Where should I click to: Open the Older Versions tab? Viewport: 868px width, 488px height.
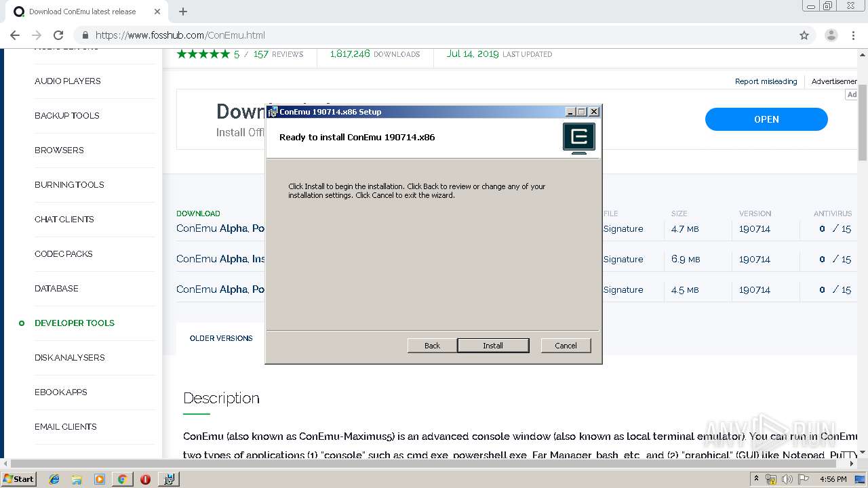pyautogui.click(x=221, y=338)
